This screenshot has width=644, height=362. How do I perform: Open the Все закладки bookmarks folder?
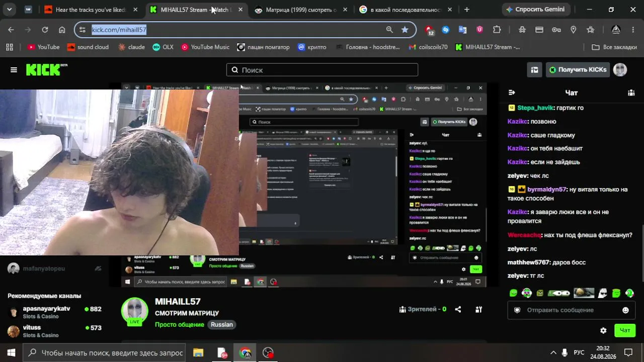(x=614, y=47)
